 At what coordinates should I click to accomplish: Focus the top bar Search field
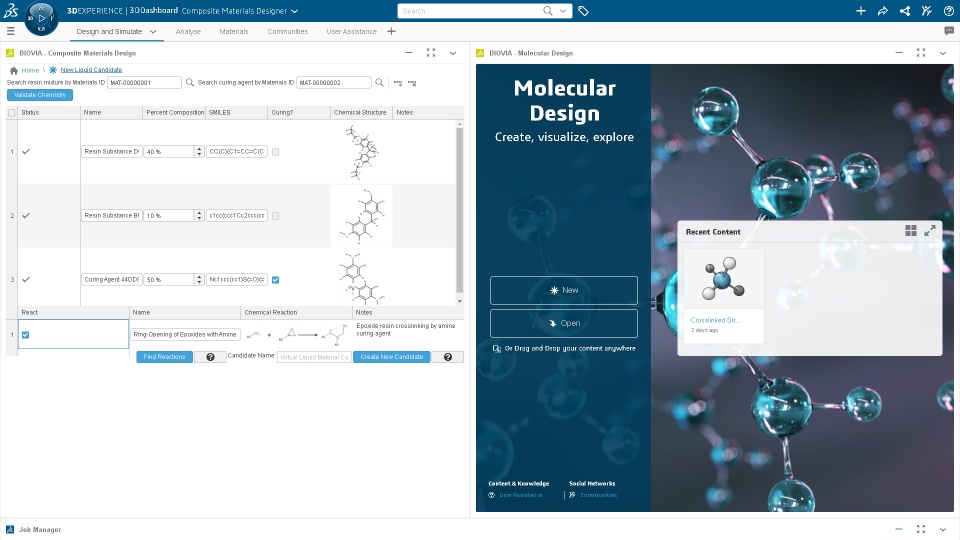(468, 11)
